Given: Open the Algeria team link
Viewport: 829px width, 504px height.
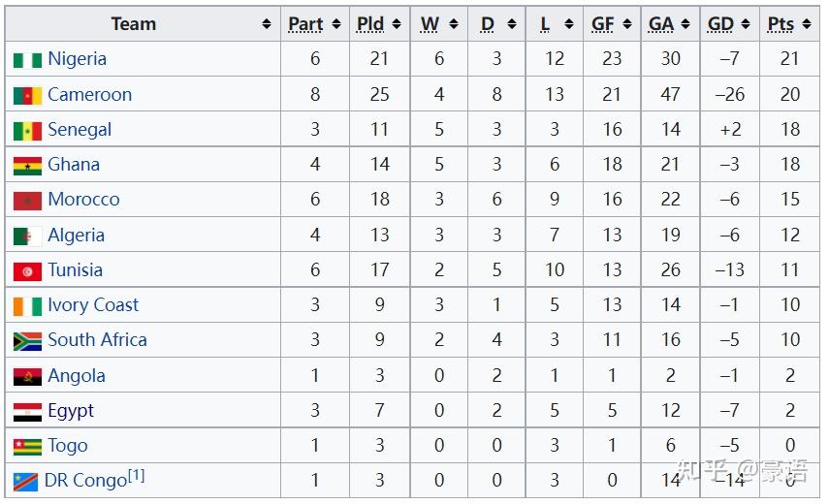Looking at the screenshot, I should click(77, 236).
